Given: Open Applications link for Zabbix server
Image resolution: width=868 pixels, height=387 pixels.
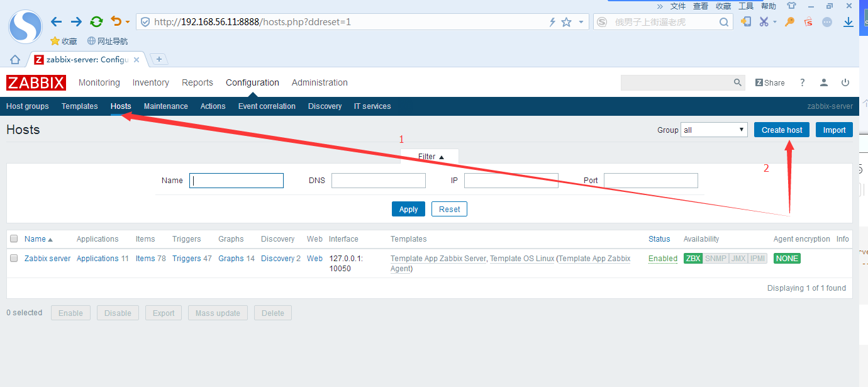Looking at the screenshot, I should (97, 259).
